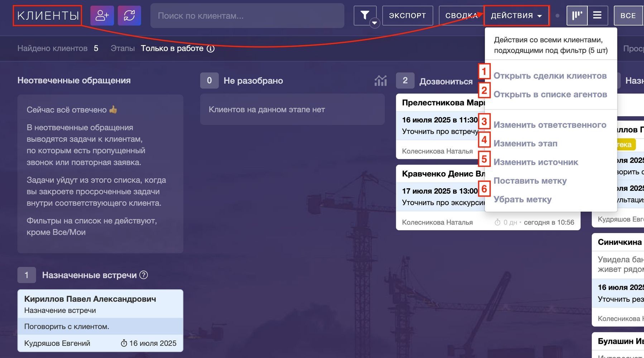Viewport: 644px width, 358px height.
Task: Click the КЛИЕНТЫ page title
Action: pos(48,15)
